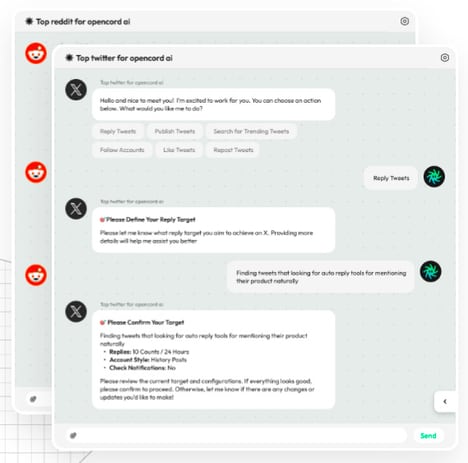The image size is (468, 463).
Task: Choose the Repost Tweets action chip
Action: [x=233, y=150]
